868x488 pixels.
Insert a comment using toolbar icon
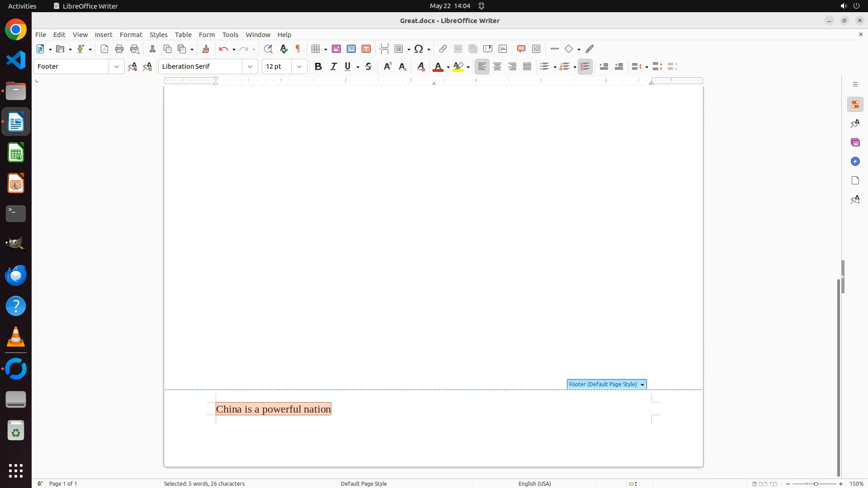coord(521,49)
